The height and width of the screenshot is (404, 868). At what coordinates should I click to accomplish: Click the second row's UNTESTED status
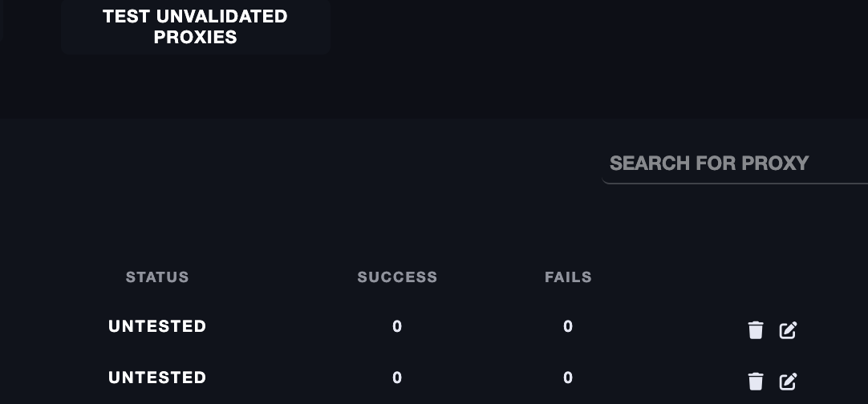pyautogui.click(x=157, y=378)
